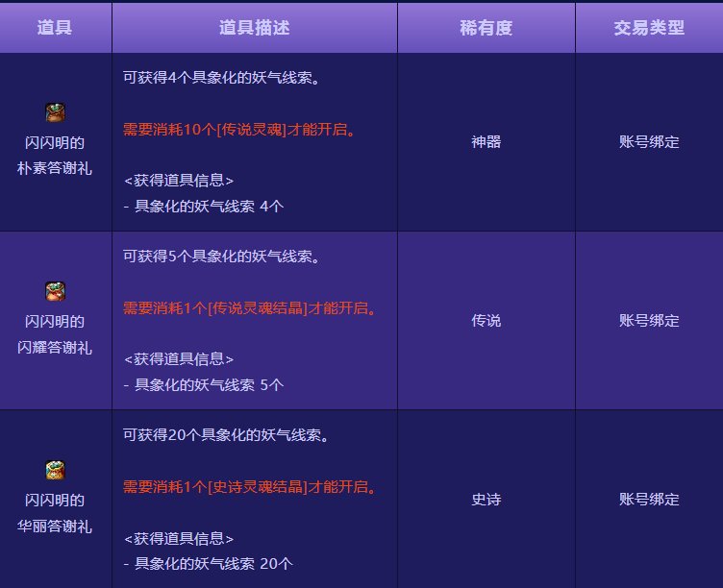Click 账号绑定 in the 神器 row

(x=649, y=142)
